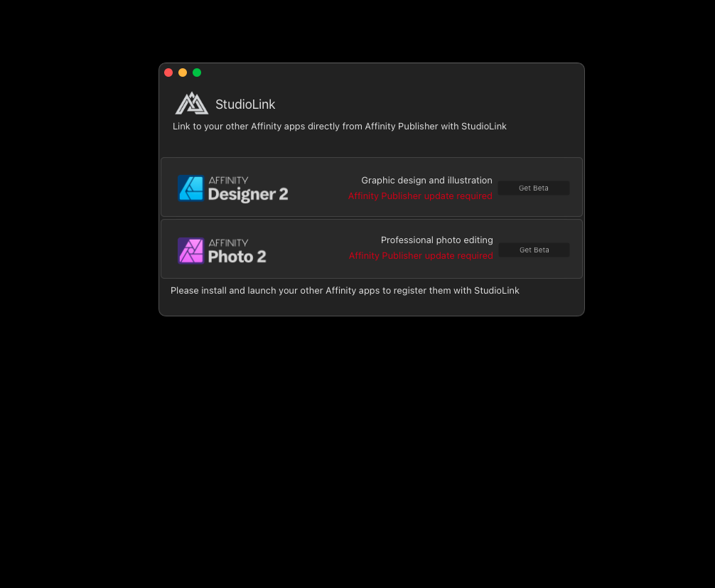Select the Photo 2 wordmark text
715x588 pixels.
pos(237,257)
